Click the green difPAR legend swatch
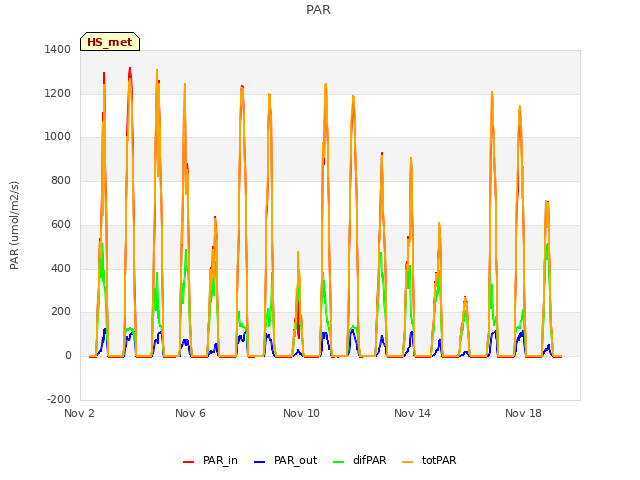The width and height of the screenshot is (640, 480). (x=338, y=462)
